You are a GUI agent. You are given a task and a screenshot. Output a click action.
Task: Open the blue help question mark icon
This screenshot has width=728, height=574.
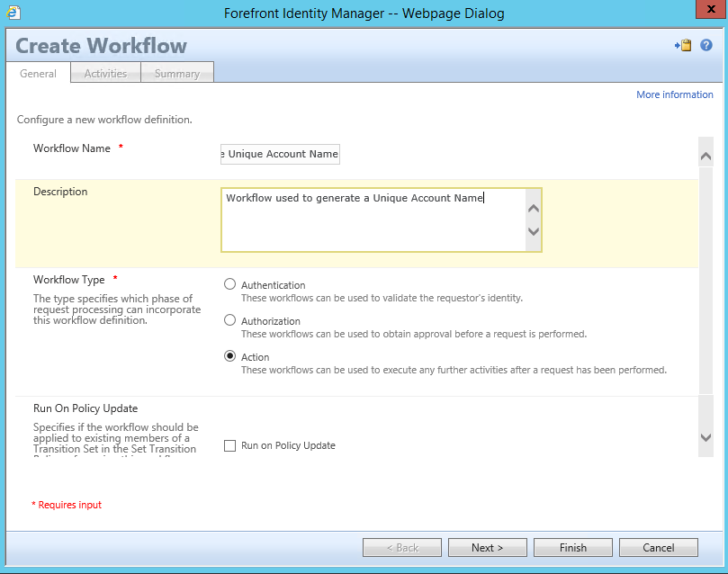pos(706,45)
